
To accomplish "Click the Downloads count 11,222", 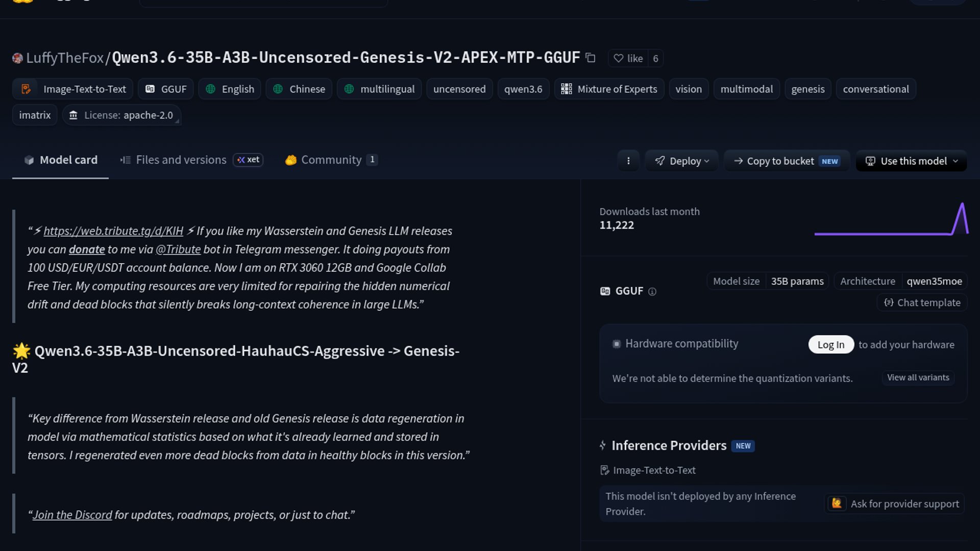I will 617,225.
